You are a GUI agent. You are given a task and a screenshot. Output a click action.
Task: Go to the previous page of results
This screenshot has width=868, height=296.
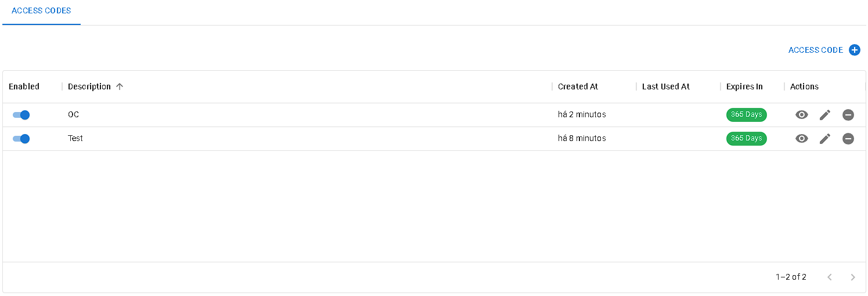coord(830,277)
